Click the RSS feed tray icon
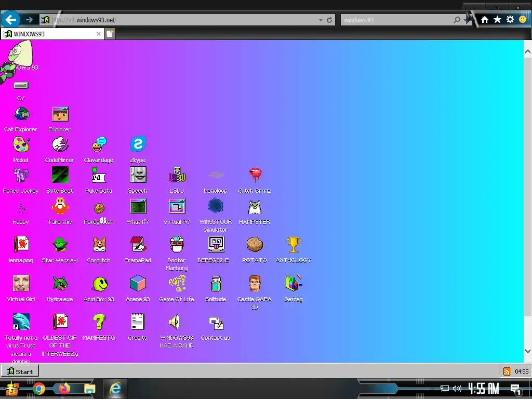Image resolution: width=532 pixels, height=399 pixels. 507,371
